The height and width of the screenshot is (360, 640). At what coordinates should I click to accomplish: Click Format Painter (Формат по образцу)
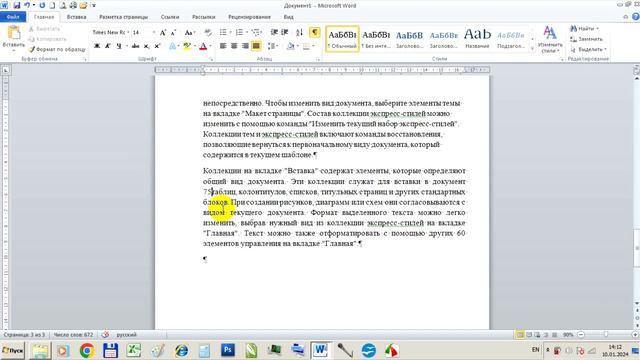(x=57, y=49)
